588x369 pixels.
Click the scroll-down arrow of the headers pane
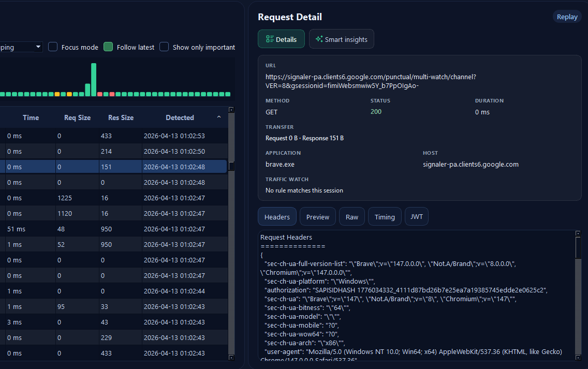tap(578, 358)
